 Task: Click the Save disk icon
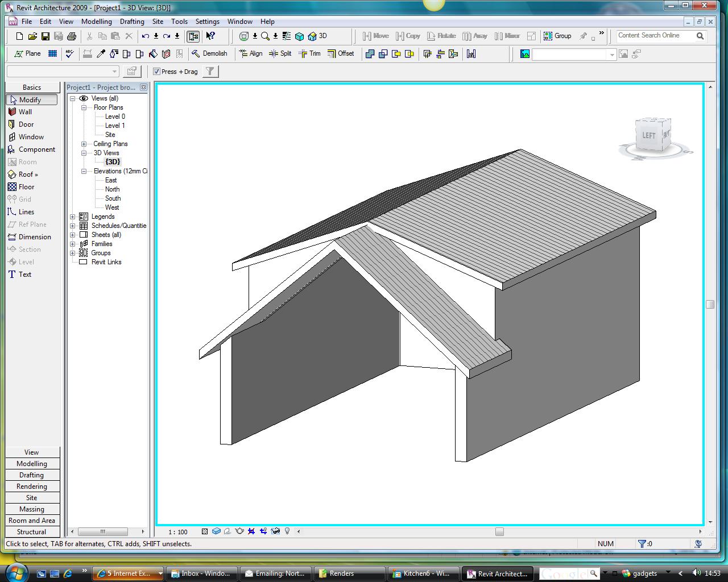45,36
